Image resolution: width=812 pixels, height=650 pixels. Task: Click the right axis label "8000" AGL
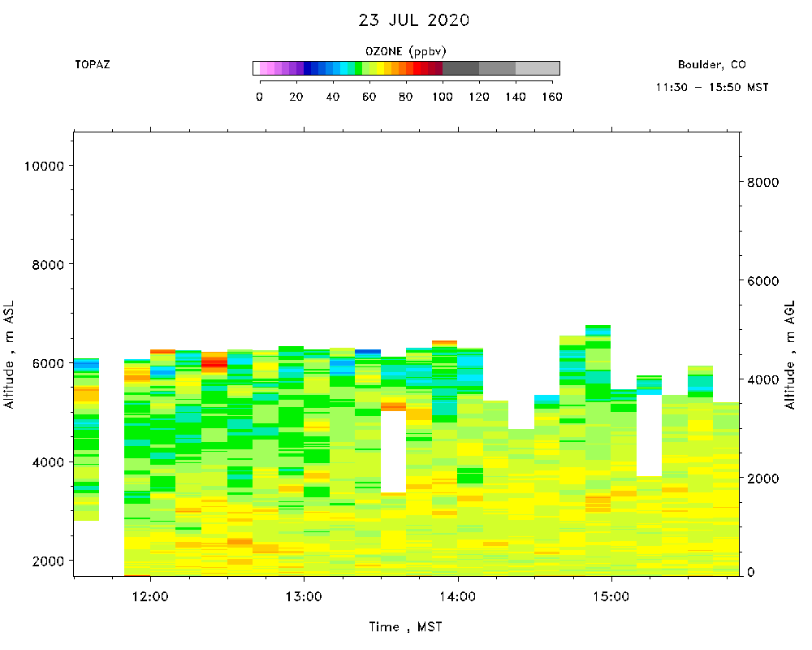click(762, 183)
